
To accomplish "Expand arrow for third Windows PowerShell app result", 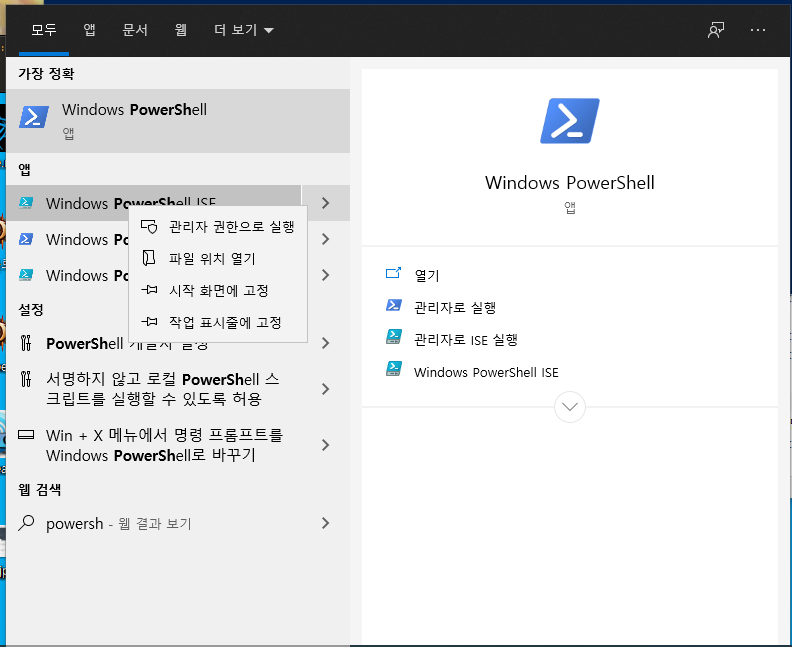I will (x=326, y=275).
